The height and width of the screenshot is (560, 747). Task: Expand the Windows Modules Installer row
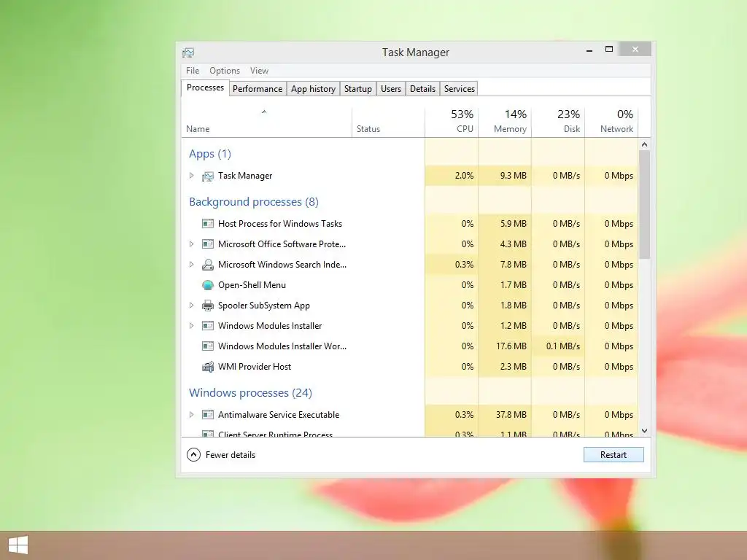pos(192,326)
